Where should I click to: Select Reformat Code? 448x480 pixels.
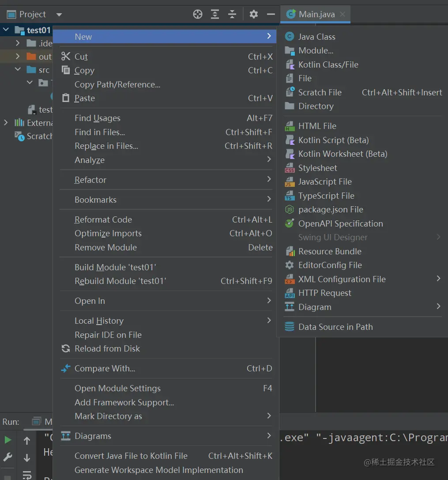coord(166,219)
